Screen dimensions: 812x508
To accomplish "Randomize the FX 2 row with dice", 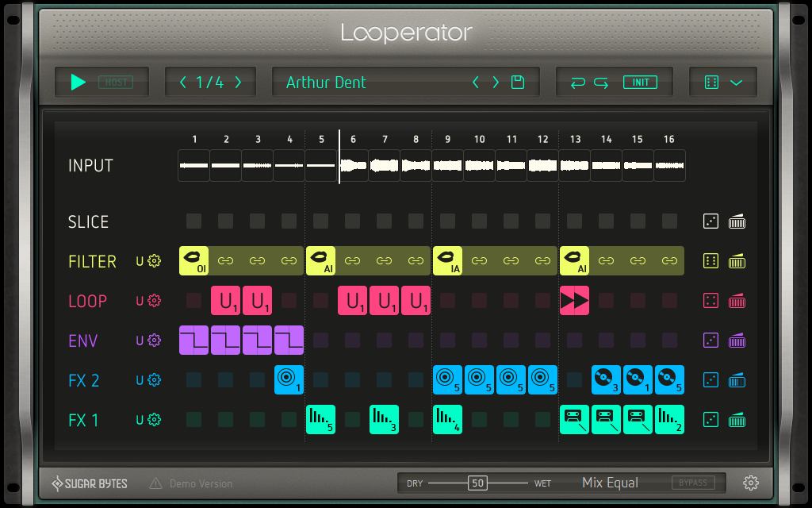I will 711,380.
